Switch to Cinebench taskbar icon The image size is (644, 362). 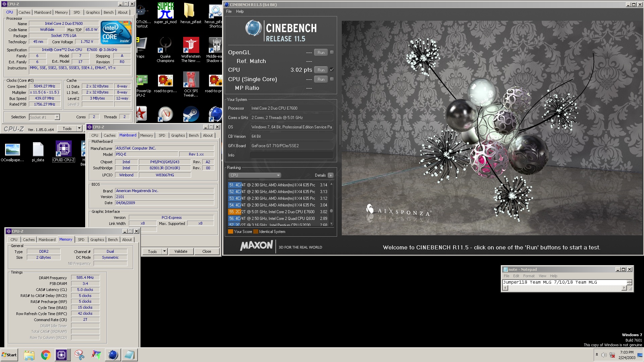[x=113, y=355]
